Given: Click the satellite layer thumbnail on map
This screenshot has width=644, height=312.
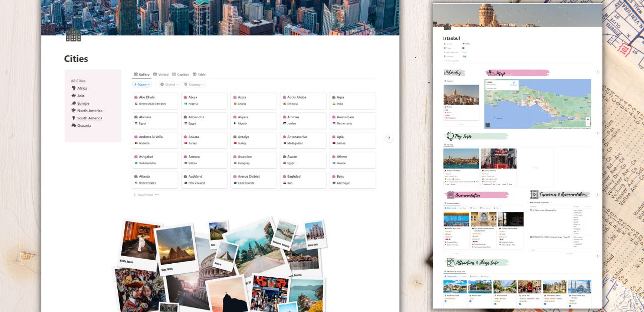Looking at the screenshot, I should pos(488,125).
